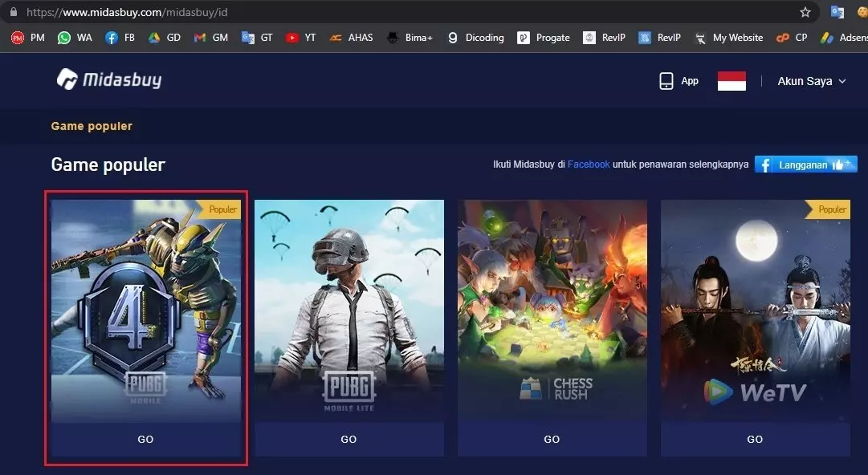Image resolution: width=868 pixels, height=475 pixels.
Task: Click the App text label in header
Action: pyautogui.click(x=690, y=81)
